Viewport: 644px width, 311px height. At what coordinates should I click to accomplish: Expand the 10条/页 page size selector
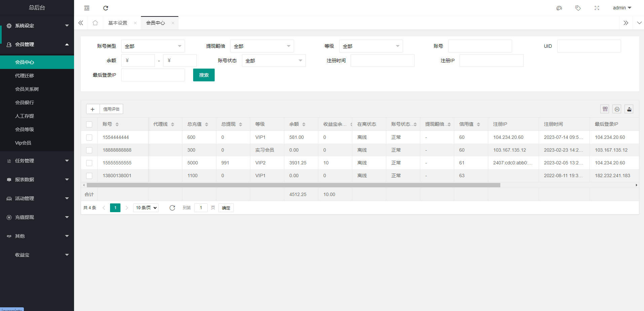click(145, 207)
